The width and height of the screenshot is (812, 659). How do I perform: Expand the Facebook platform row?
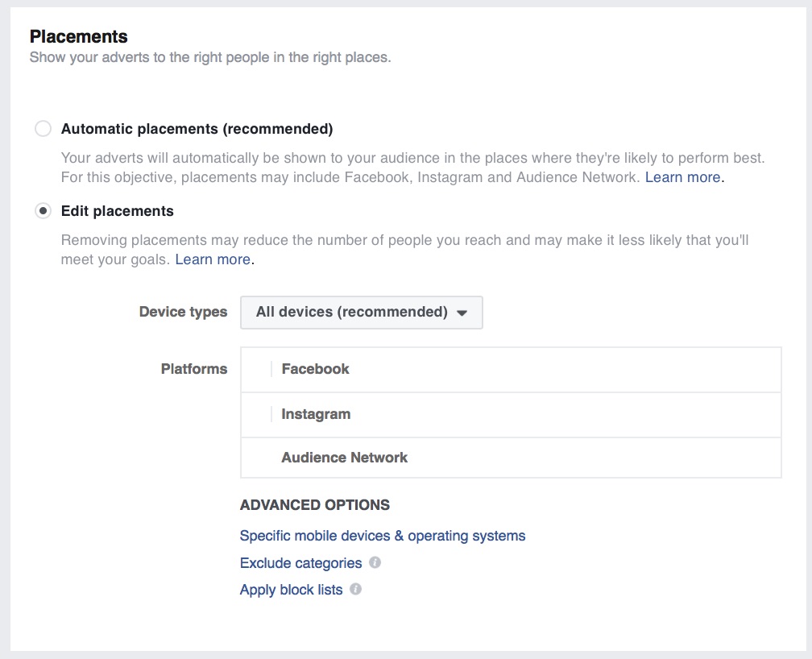[x=511, y=370]
